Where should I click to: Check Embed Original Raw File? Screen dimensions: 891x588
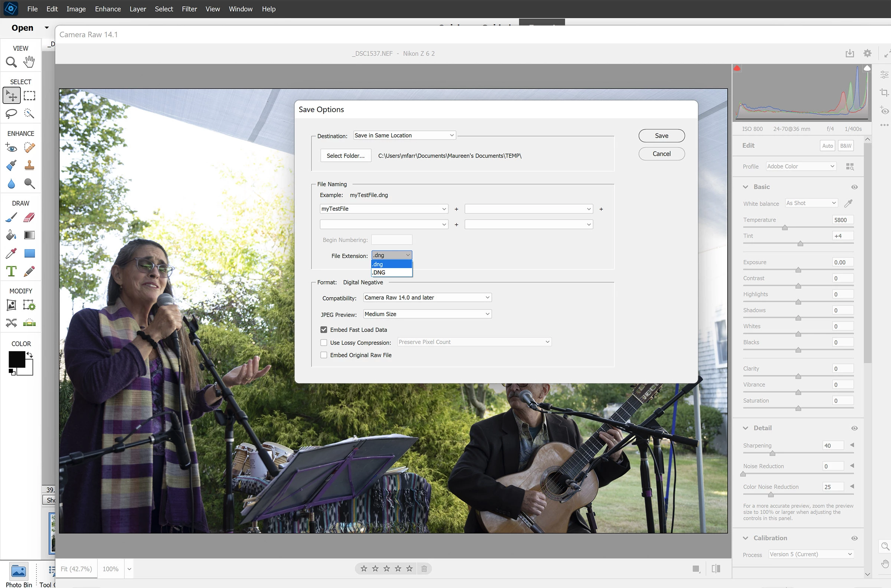(324, 355)
